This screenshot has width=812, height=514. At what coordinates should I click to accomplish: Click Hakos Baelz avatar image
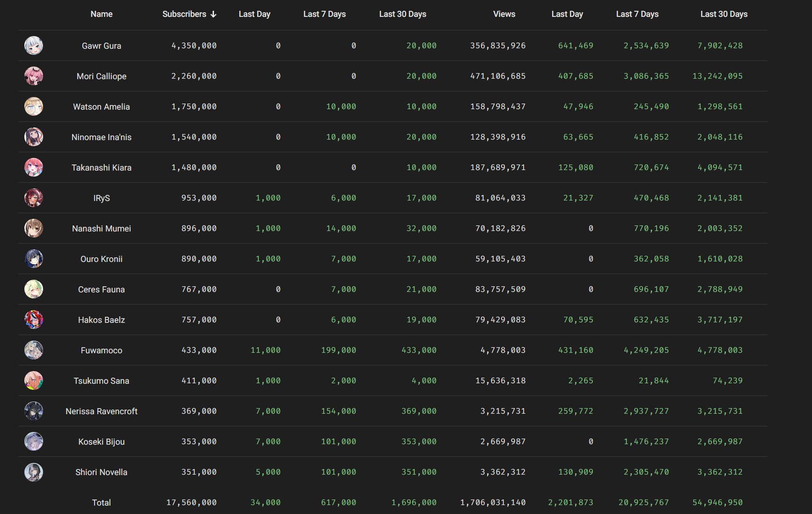[x=34, y=320]
